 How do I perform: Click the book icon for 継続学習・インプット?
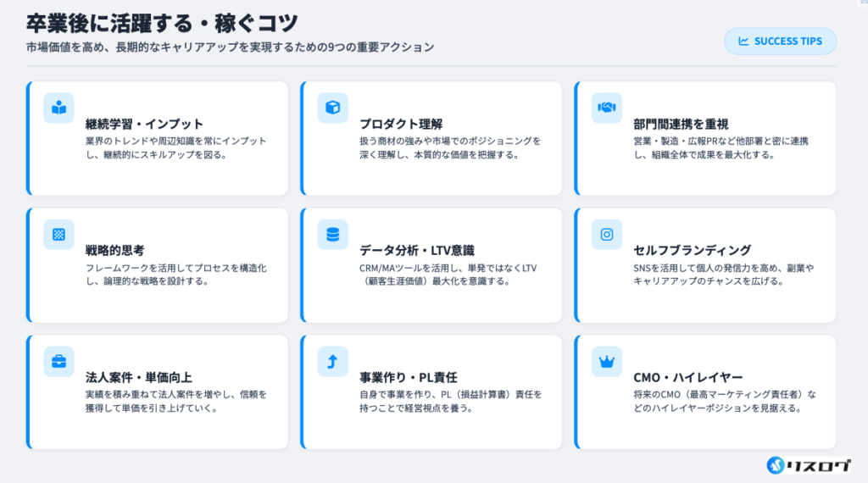[58, 108]
